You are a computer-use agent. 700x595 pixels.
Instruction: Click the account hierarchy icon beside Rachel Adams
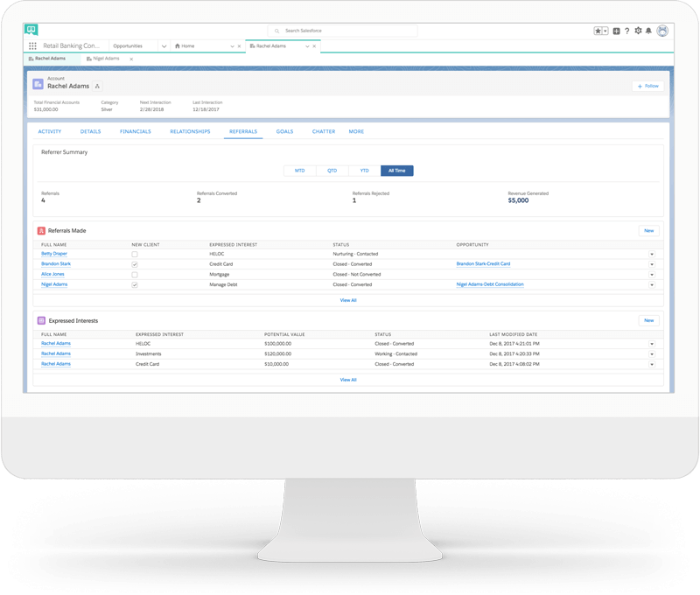point(97,86)
